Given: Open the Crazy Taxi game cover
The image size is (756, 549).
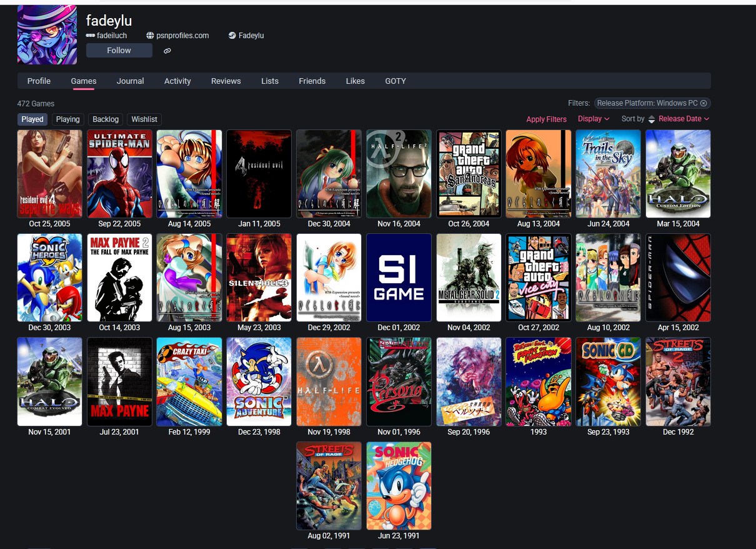Looking at the screenshot, I should [189, 382].
